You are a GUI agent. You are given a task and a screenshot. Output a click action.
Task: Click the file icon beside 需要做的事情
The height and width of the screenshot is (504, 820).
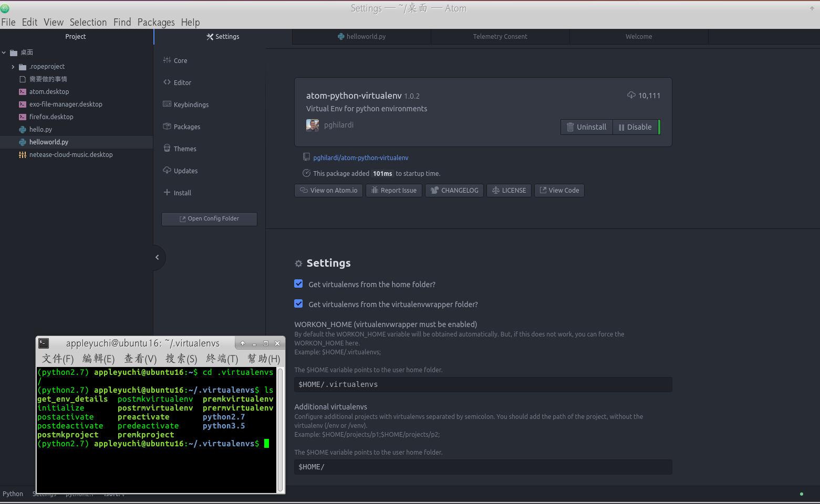pos(23,79)
